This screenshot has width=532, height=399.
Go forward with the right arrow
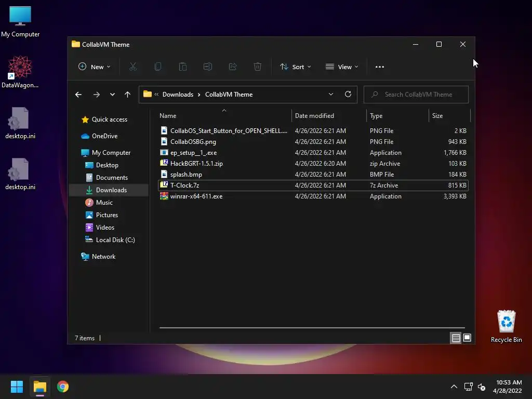pyautogui.click(x=96, y=95)
